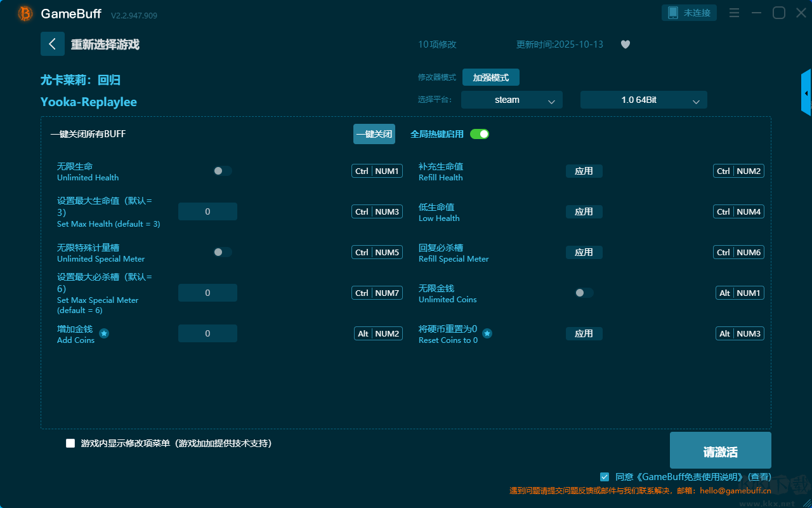Open the steam platform dropdown
The height and width of the screenshot is (508, 812).
click(x=511, y=100)
